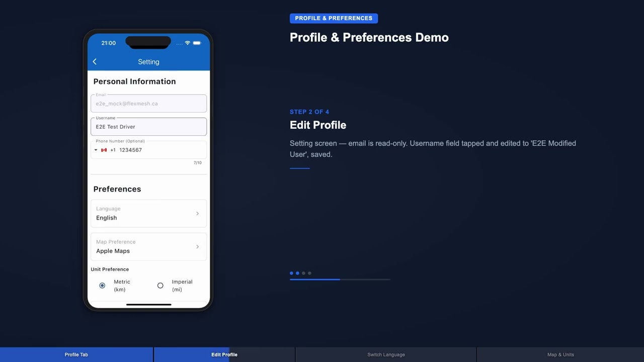
Task: Jump to the Profile Tab segment
Action: [x=76, y=354]
